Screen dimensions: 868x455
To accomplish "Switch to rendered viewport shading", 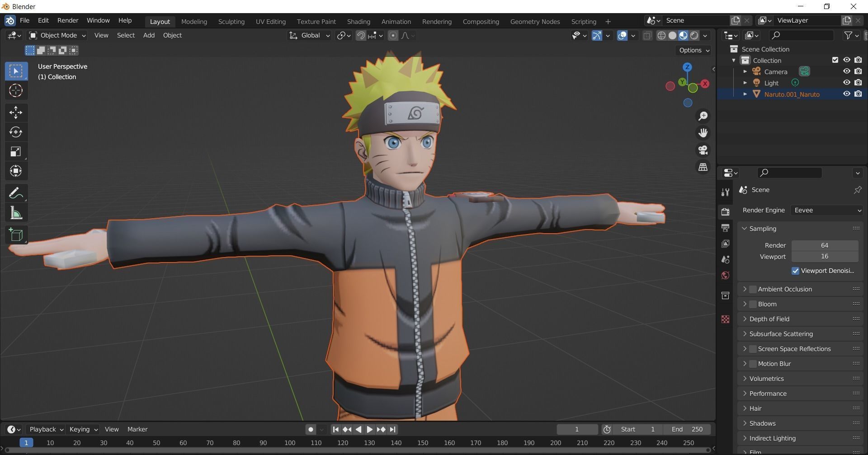I will coord(694,35).
